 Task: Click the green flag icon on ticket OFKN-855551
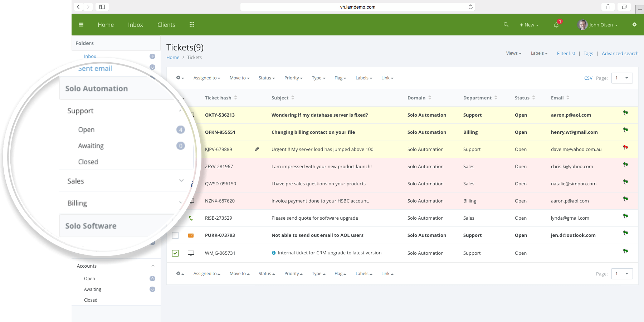[x=625, y=130]
